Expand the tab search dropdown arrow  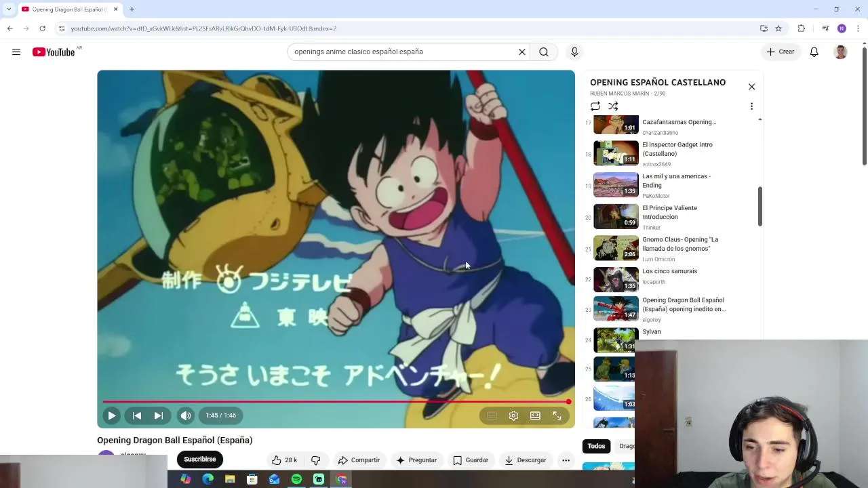[x=8, y=9]
